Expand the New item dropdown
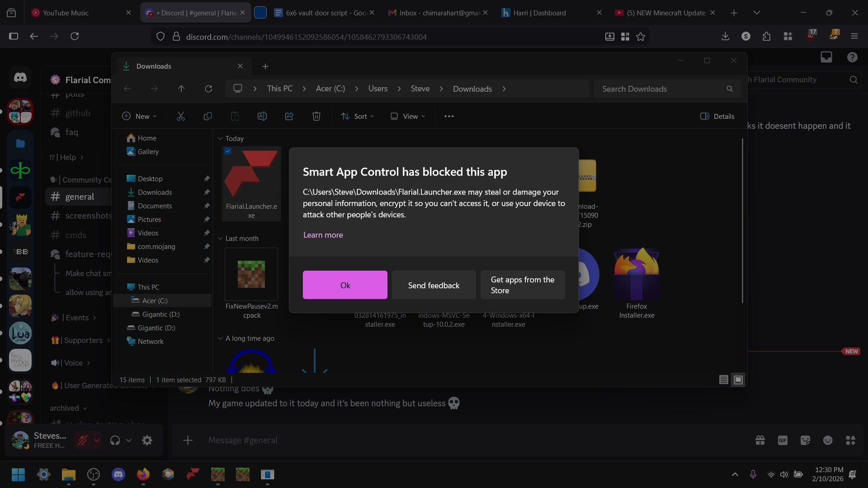The image size is (868, 488). tap(139, 116)
